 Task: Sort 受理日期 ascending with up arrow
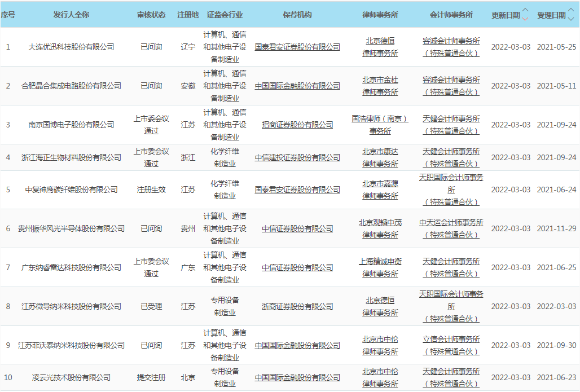pos(570,11)
